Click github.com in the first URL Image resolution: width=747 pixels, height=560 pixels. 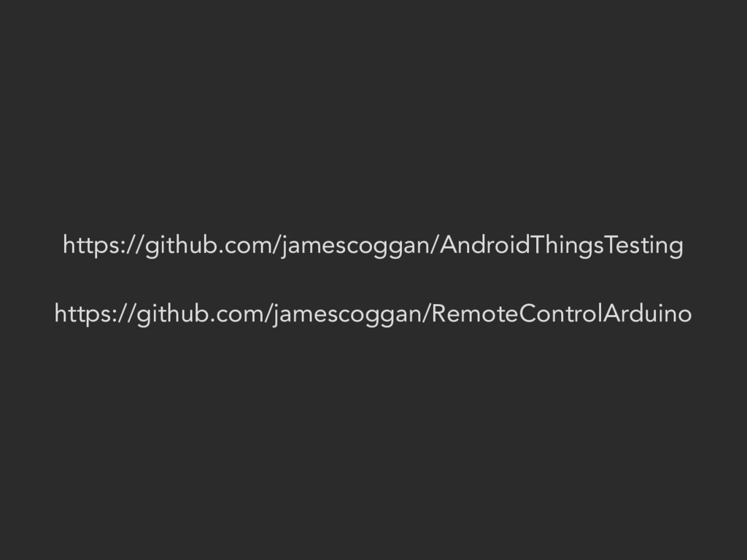pos(208,246)
